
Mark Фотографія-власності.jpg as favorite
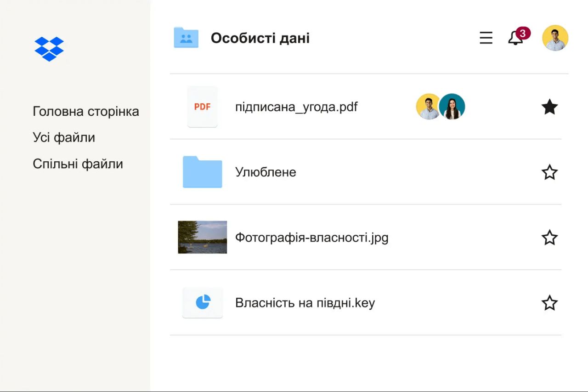click(x=549, y=238)
